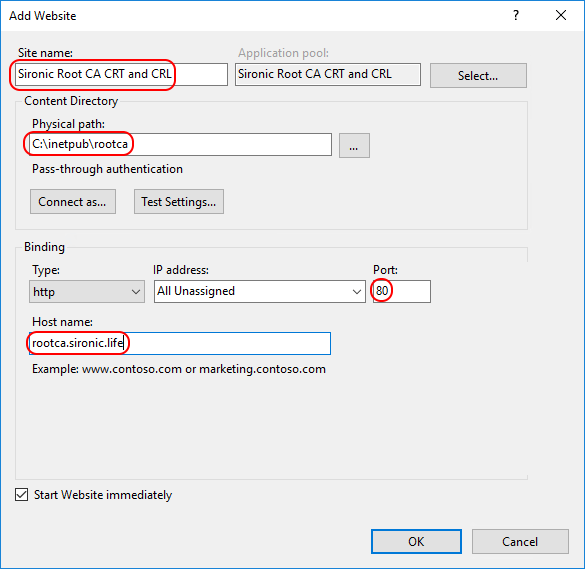Image resolution: width=585 pixels, height=569 pixels.
Task: Open the help question mark icon
Action: [516, 15]
